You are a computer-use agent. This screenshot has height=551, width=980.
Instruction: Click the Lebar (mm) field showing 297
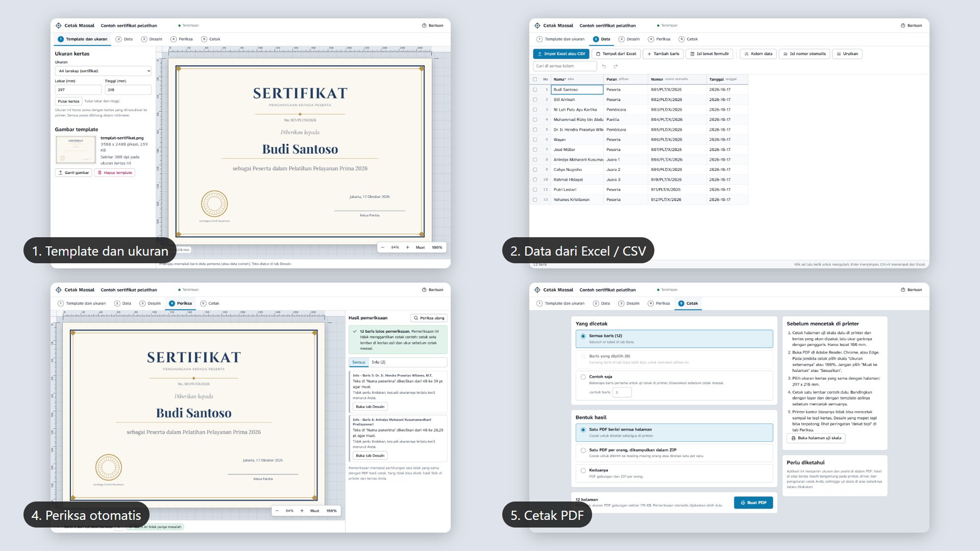coord(78,90)
